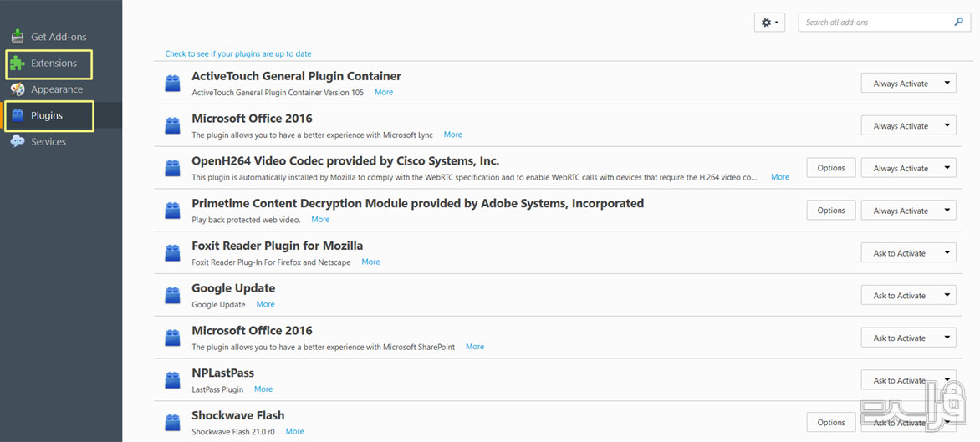Image resolution: width=980 pixels, height=442 pixels.
Task: Click More link for Foxit Reader Plug-In
Action: (x=370, y=262)
